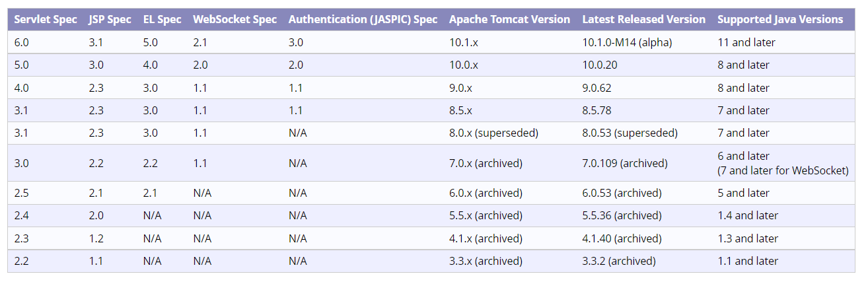The image size is (868, 282).
Task: Click the Supported Java Versions header
Action: [780, 19]
